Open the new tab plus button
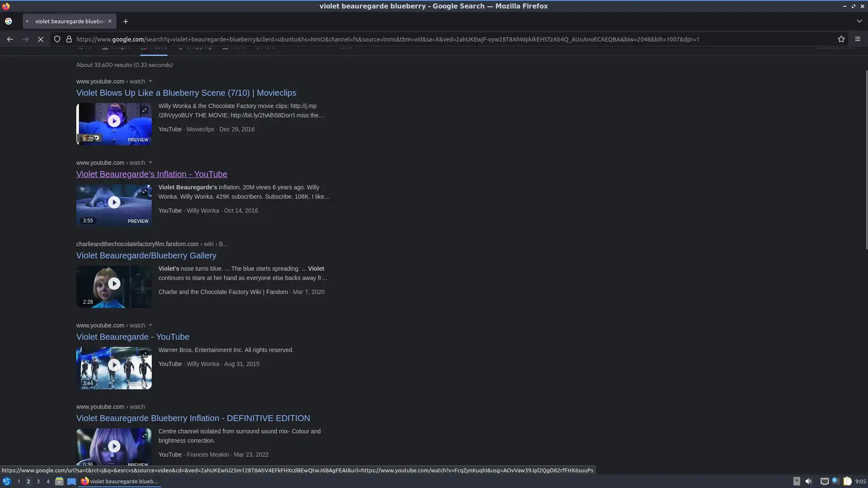 (125, 21)
